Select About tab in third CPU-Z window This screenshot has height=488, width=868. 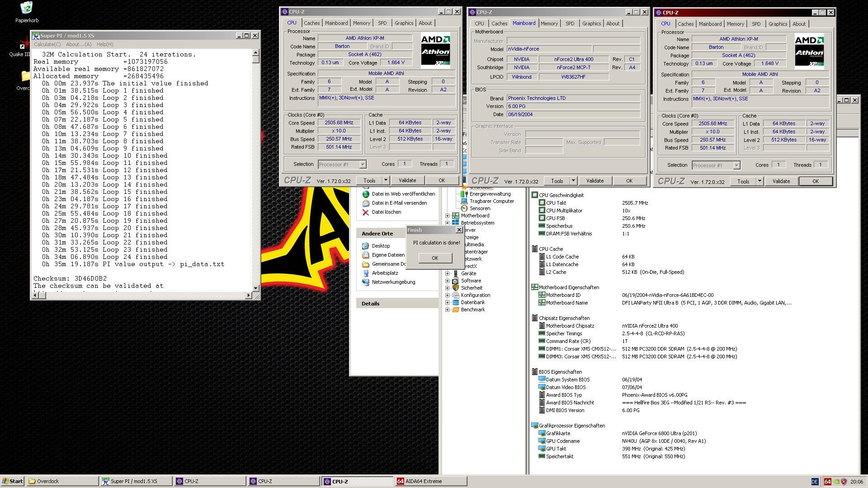(x=799, y=24)
